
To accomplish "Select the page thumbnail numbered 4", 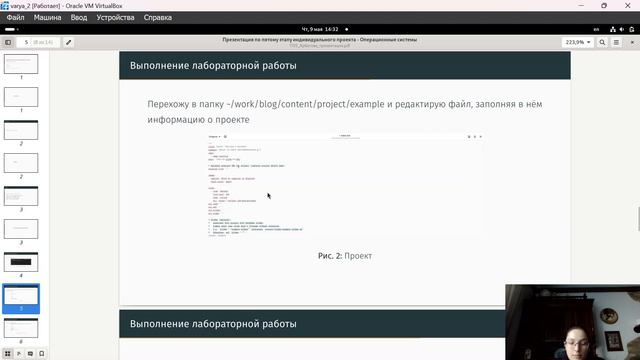I will tap(21, 262).
